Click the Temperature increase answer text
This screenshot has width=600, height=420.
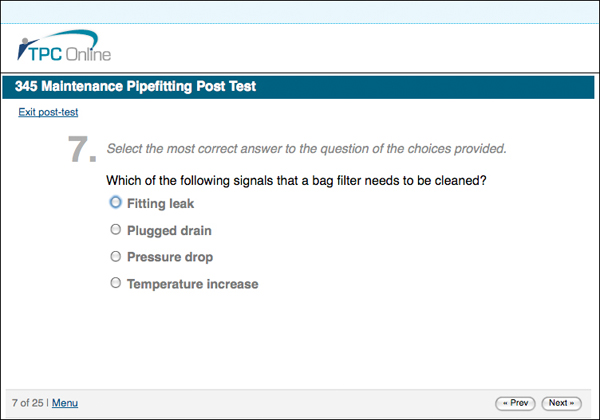[192, 285]
